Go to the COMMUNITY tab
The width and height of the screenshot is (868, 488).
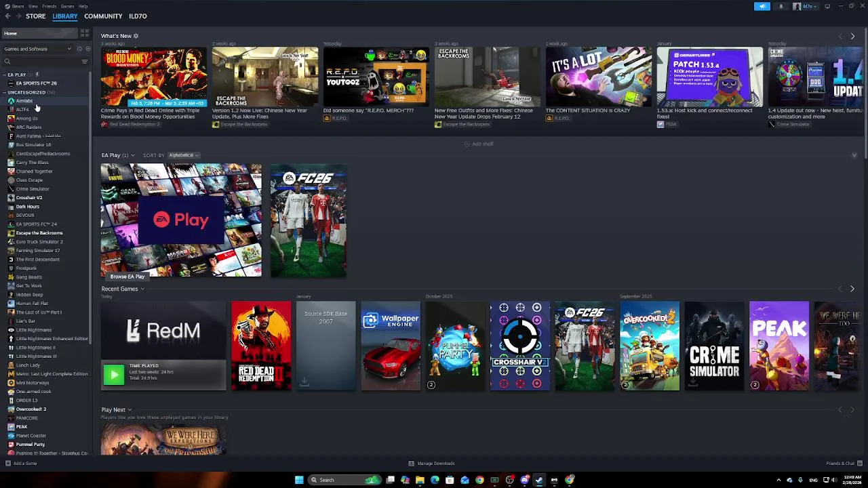[103, 16]
